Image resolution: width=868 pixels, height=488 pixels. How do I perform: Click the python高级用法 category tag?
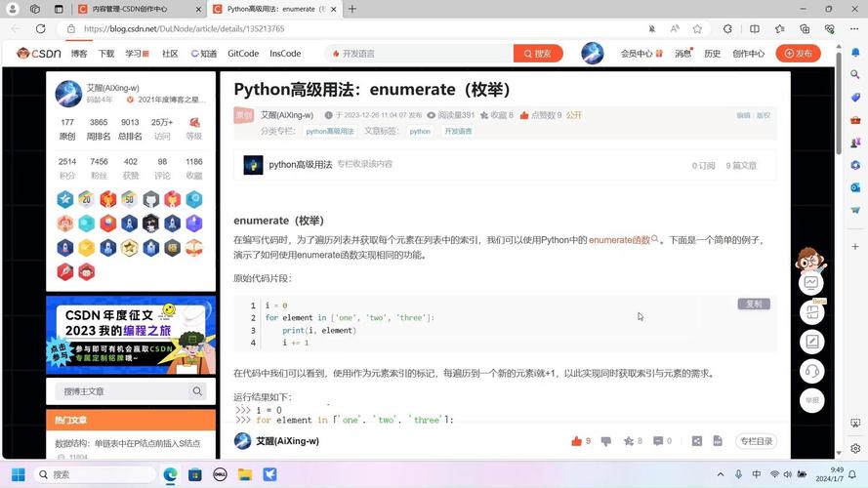330,131
